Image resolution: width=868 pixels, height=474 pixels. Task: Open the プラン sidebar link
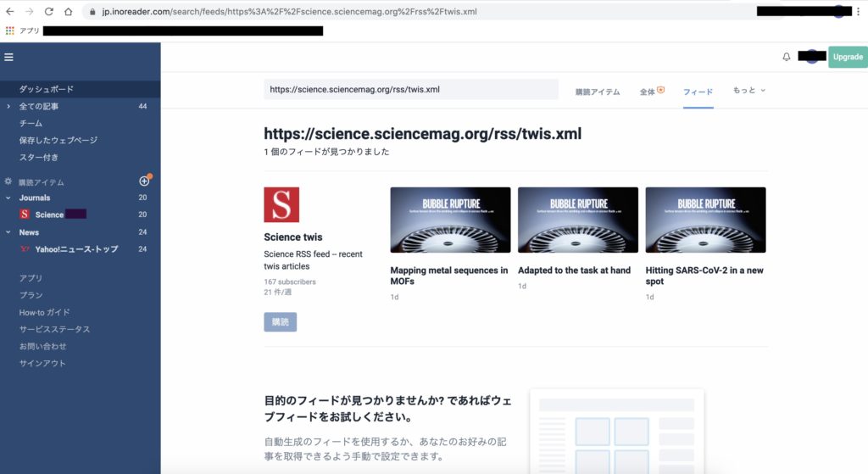31,295
